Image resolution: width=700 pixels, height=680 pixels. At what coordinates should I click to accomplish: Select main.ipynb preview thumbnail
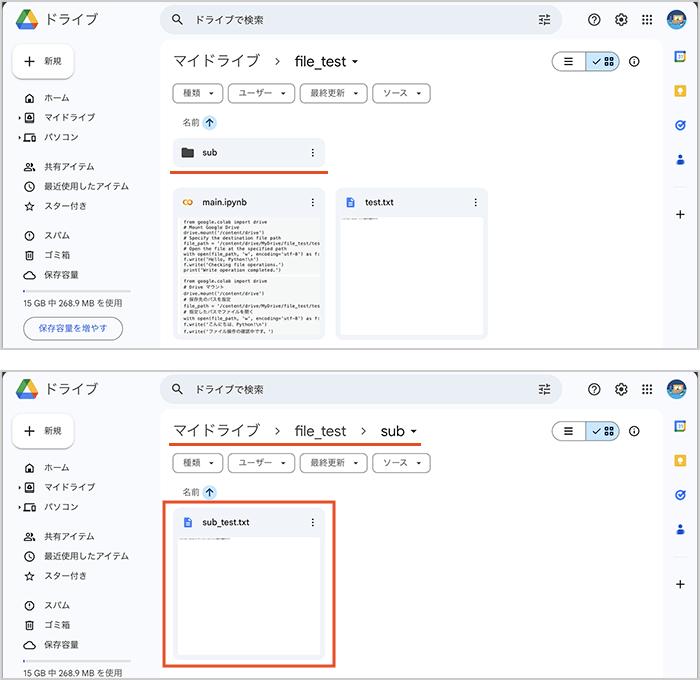249,276
